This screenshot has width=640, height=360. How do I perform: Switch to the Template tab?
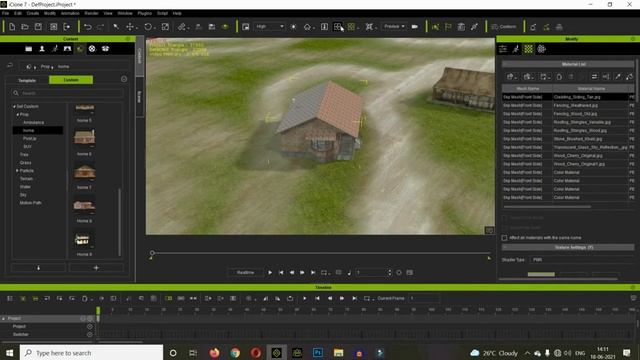click(27, 80)
